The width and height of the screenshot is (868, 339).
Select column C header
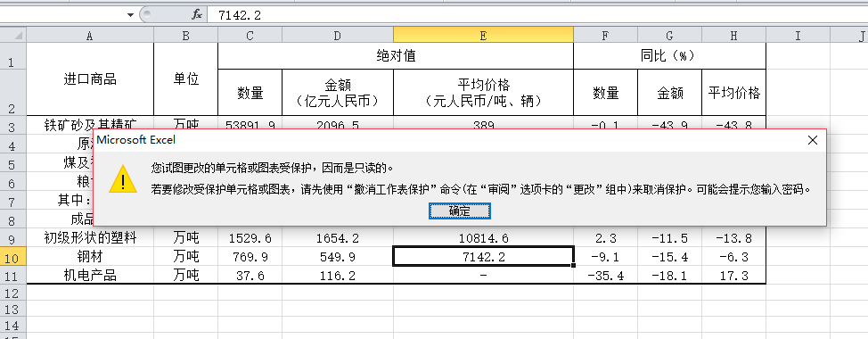coord(250,36)
